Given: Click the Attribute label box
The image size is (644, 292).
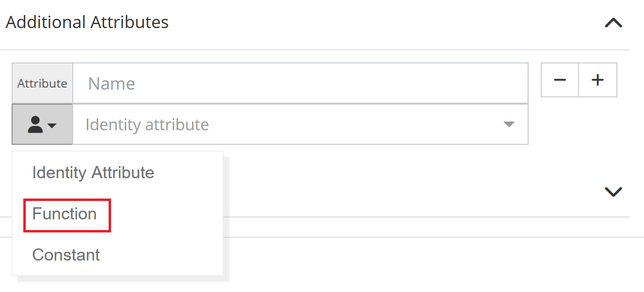Looking at the screenshot, I should (x=42, y=83).
